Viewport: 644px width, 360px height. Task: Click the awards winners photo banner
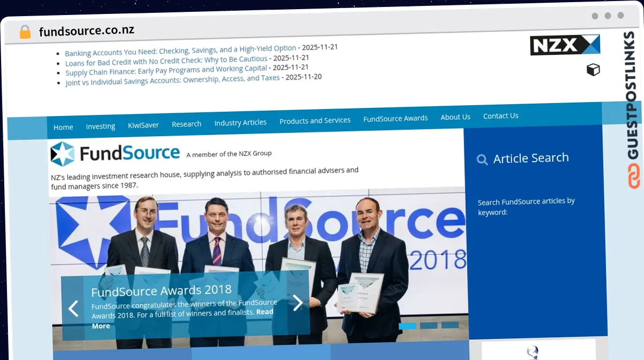[x=259, y=269]
